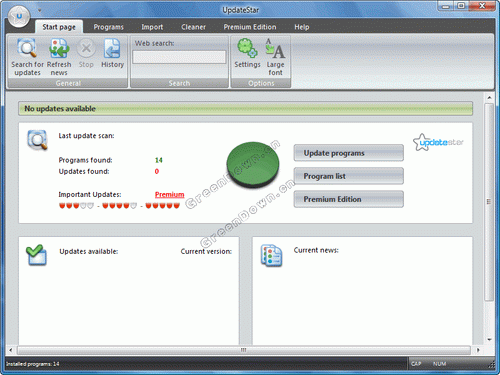Click the window resize grip in status bar

click(x=491, y=365)
